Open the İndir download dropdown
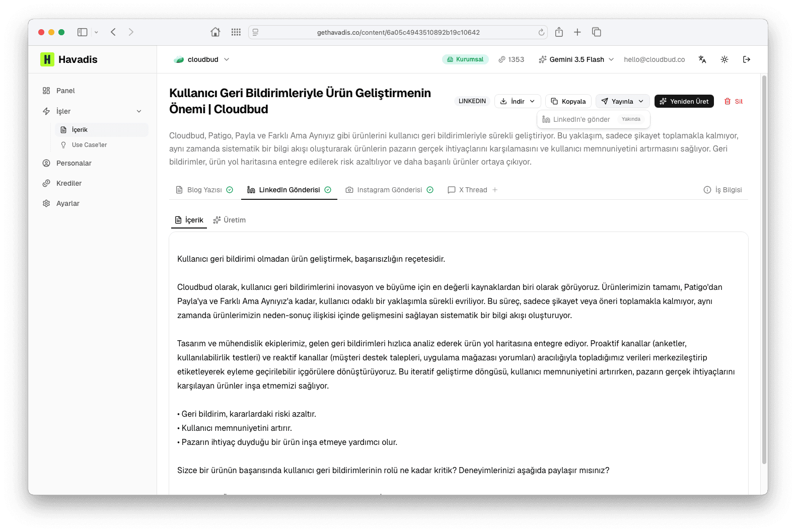The height and width of the screenshot is (532, 796). click(518, 101)
